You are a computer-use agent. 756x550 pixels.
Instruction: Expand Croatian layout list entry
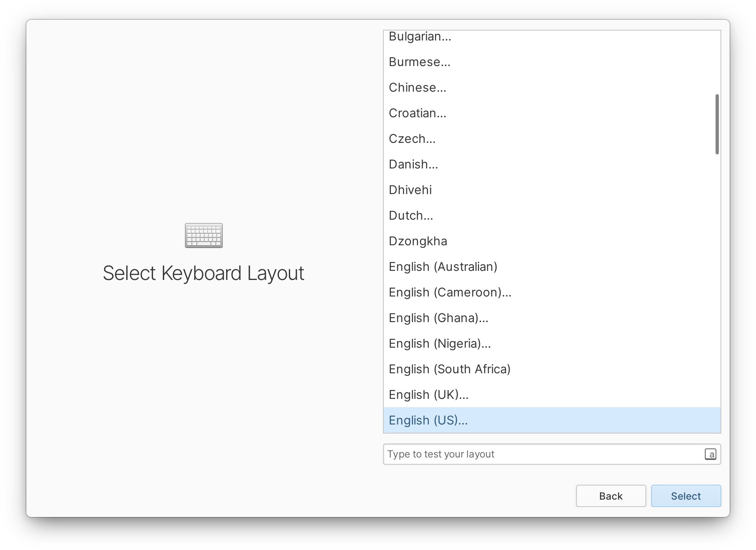point(417,113)
